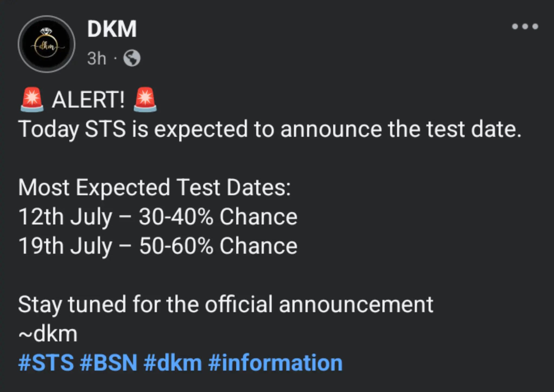Click the 'Most Expected Test Dates:' line
Image resolution: width=554 pixels, height=392 pixels.
(x=155, y=187)
